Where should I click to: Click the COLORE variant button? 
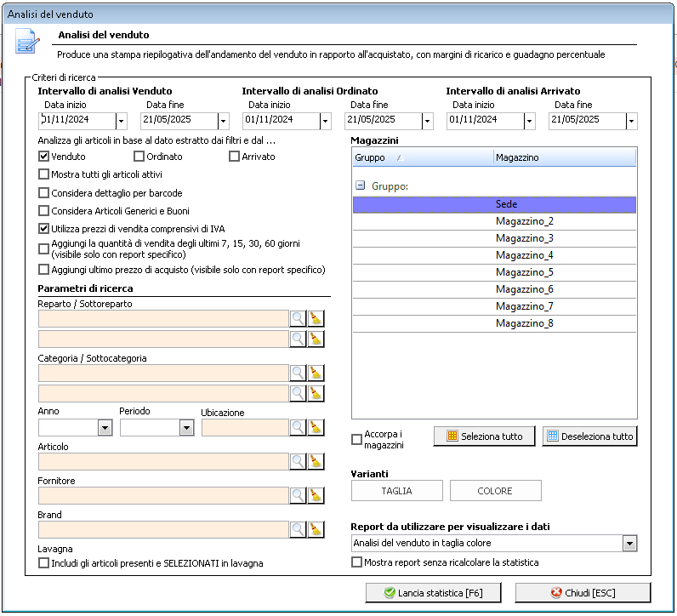coord(495,491)
